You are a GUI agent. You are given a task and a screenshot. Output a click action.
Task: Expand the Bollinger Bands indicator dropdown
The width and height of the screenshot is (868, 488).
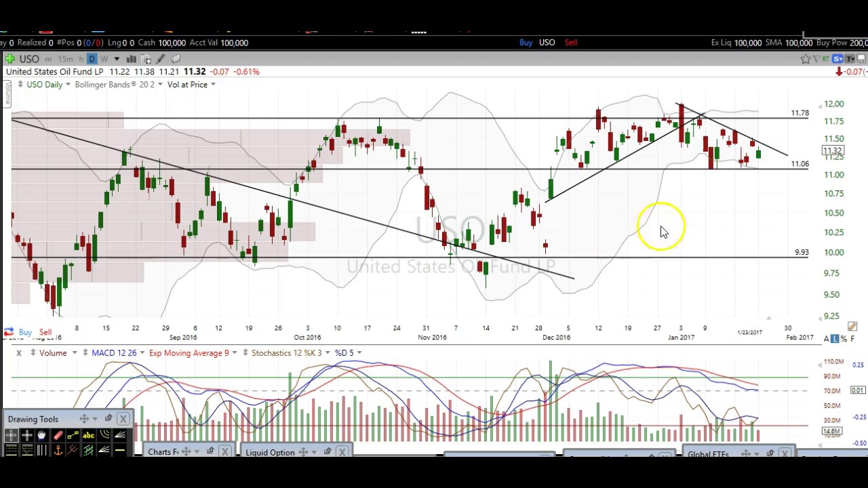160,84
